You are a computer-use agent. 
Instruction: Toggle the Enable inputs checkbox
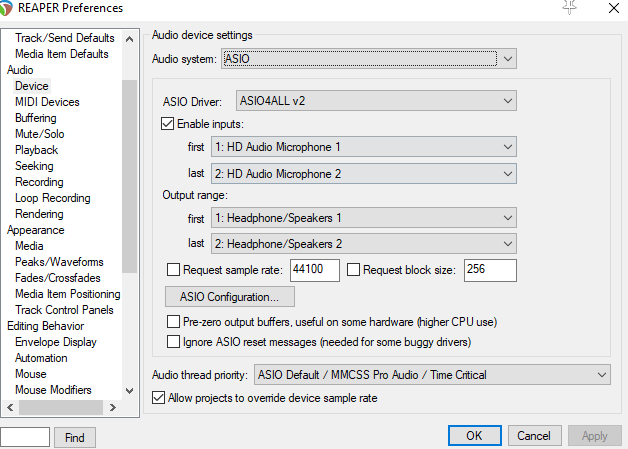[167, 124]
